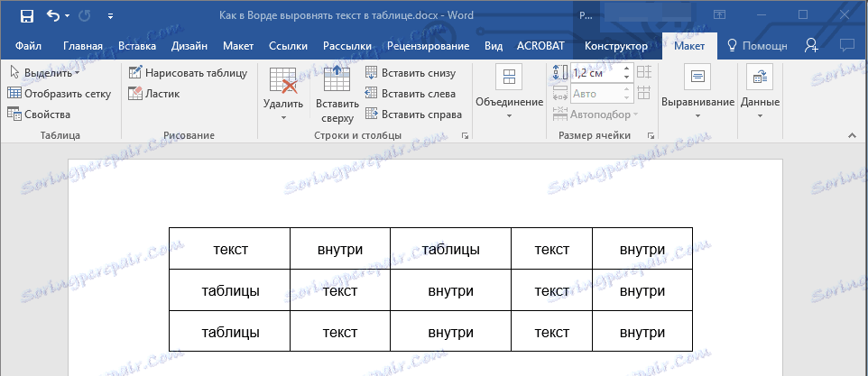868x376 pixels.
Task: Open Строки и столбцы dialog launcher
Action: pyautogui.click(x=465, y=135)
